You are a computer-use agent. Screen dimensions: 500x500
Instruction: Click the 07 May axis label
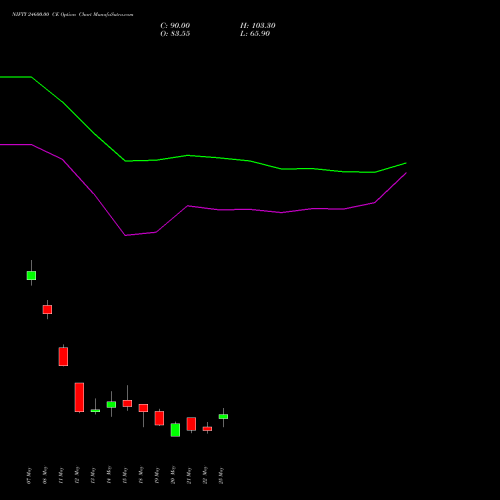[29, 475]
